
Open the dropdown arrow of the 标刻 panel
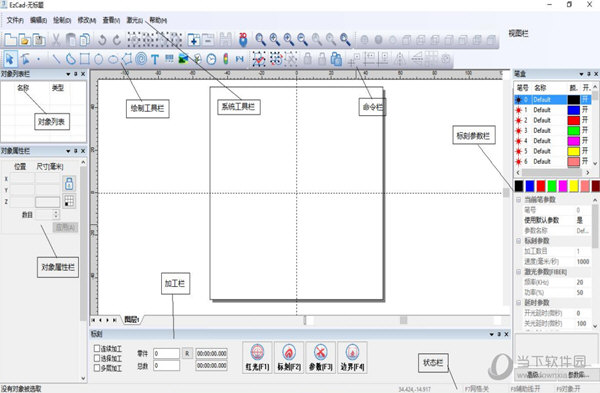pos(491,334)
